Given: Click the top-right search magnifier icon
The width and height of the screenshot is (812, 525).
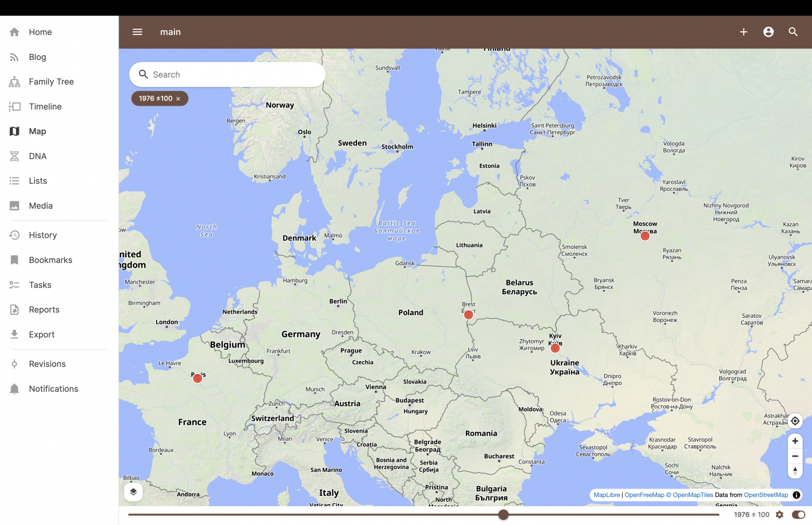Looking at the screenshot, I should (793, 32).
